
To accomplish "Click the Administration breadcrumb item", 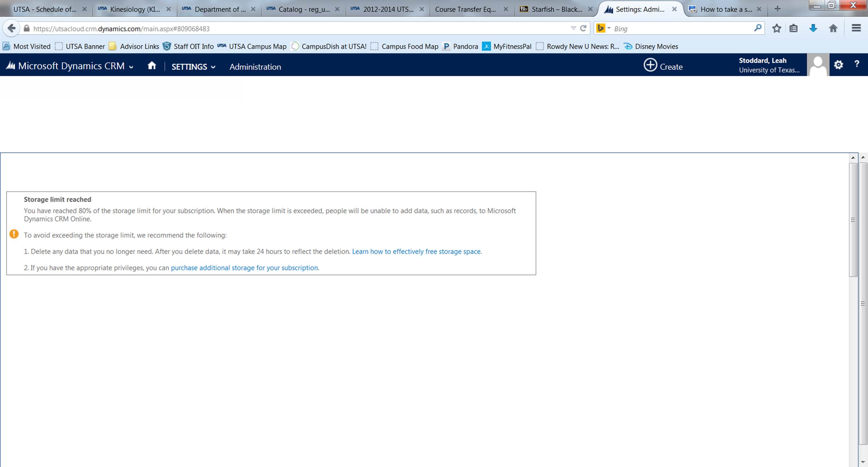I will point(255,67).
